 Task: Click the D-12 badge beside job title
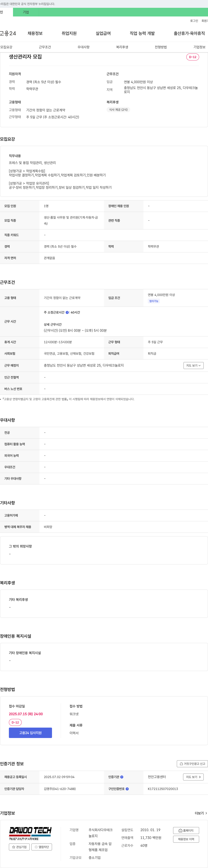point(192,57)
